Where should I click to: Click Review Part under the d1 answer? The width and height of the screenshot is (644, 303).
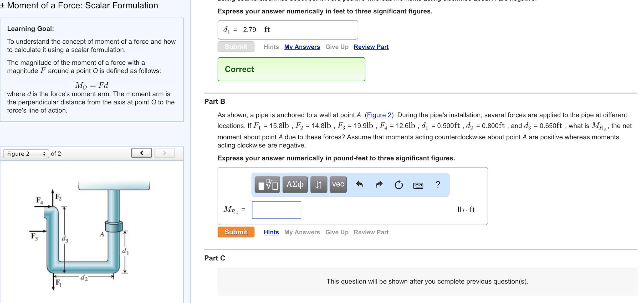[x=371, y=47]
